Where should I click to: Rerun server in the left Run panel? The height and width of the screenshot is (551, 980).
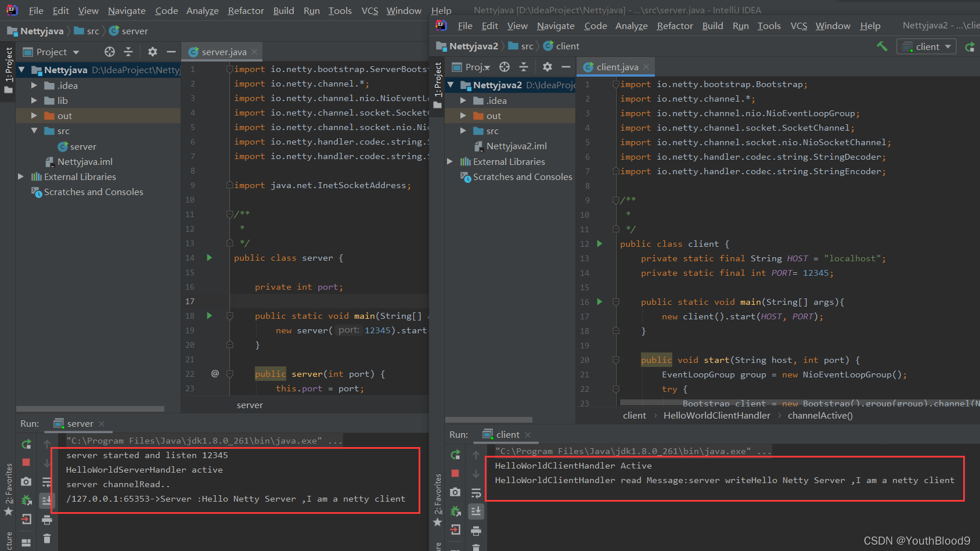click(26, 444)
